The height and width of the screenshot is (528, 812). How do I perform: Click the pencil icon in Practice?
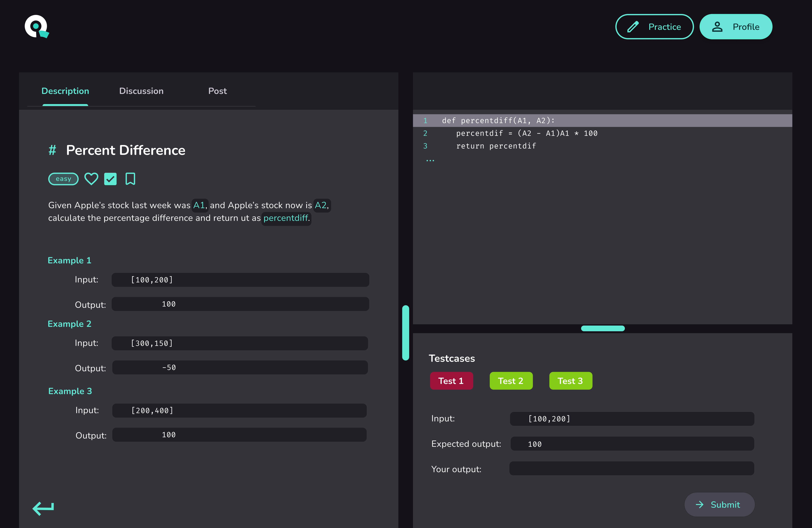tap(633, 27)
